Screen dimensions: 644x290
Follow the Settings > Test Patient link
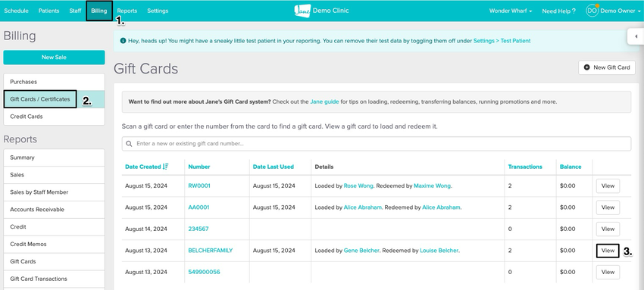502,41
